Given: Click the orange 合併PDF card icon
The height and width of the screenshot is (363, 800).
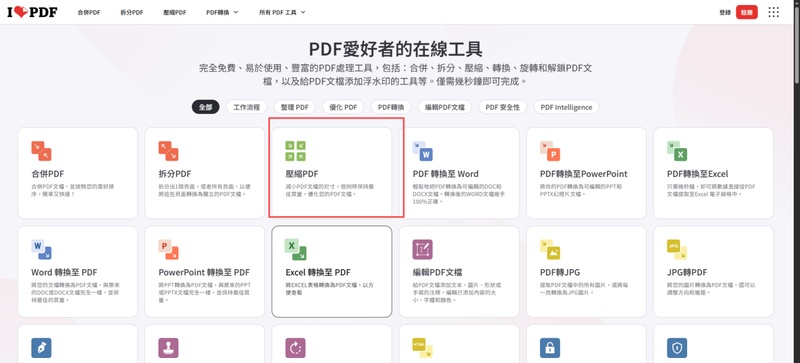Looking at the screenshot, I should [x=41, y=151].
